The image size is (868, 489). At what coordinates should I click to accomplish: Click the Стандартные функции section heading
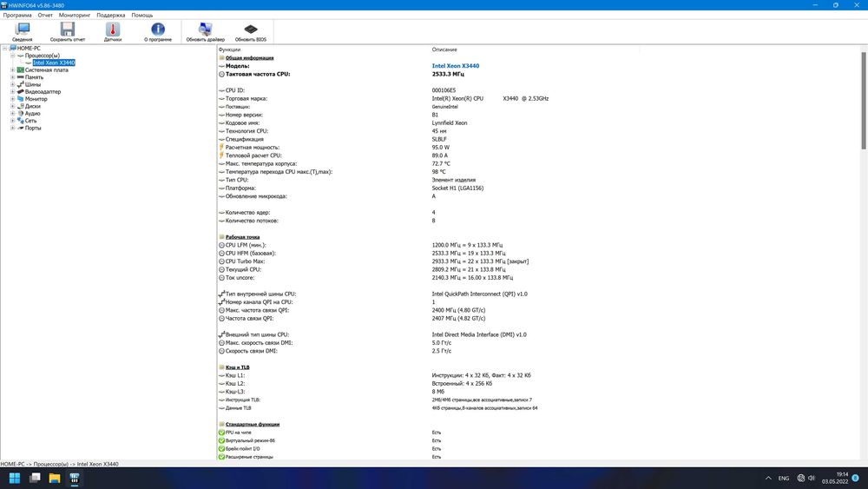(x=253, y=424)
